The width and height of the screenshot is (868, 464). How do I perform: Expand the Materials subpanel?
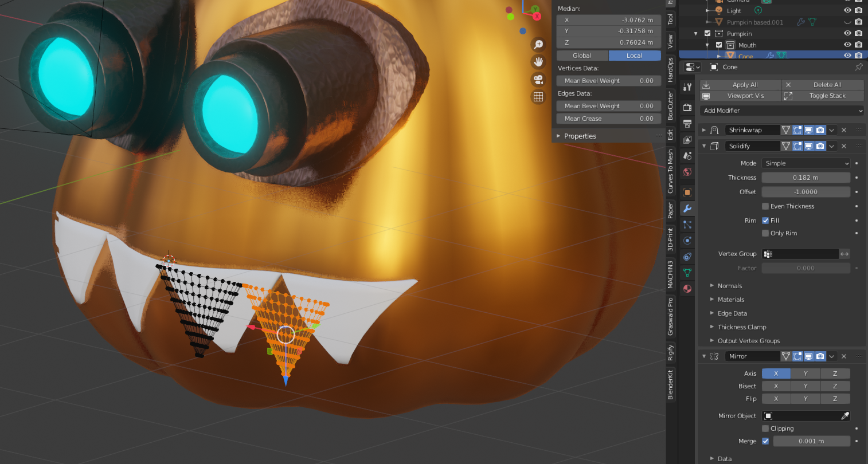pyautogui.click(x=712, y=300)
